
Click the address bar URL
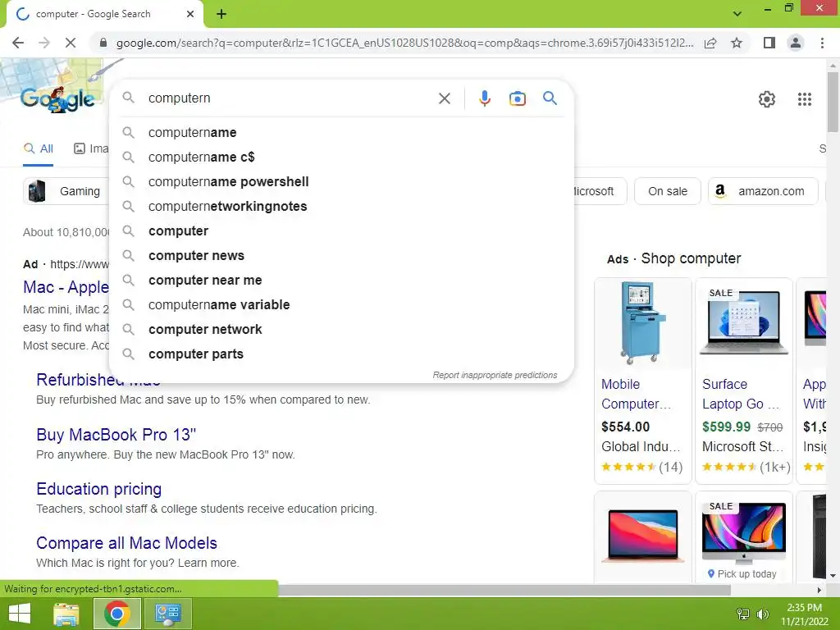[404, 43]
